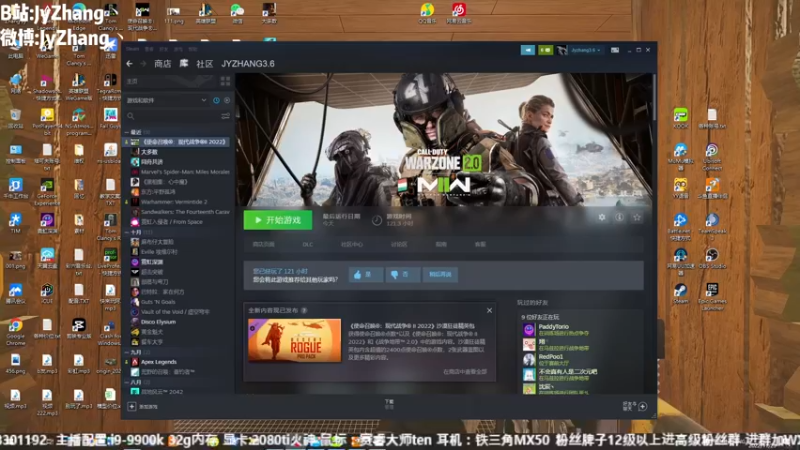
Task: Click thumbs-down not recommend button
Action: (403, 274)
